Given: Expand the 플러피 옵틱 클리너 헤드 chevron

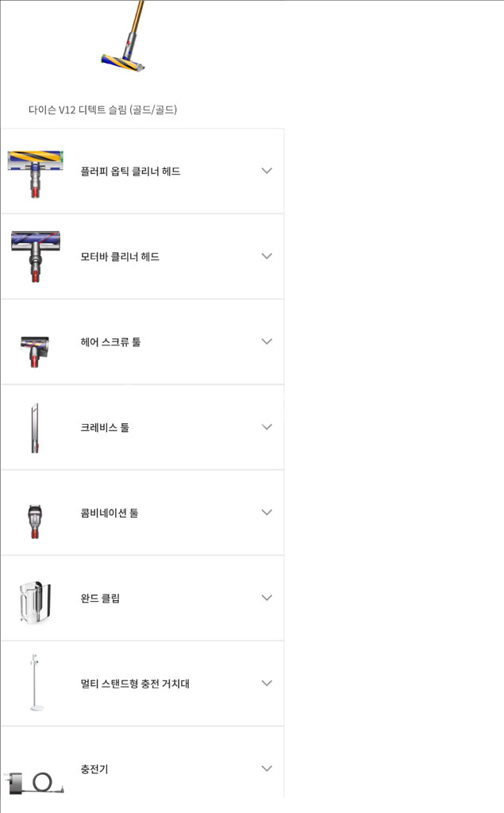Looking at the screenshot, I should (267, 171).
